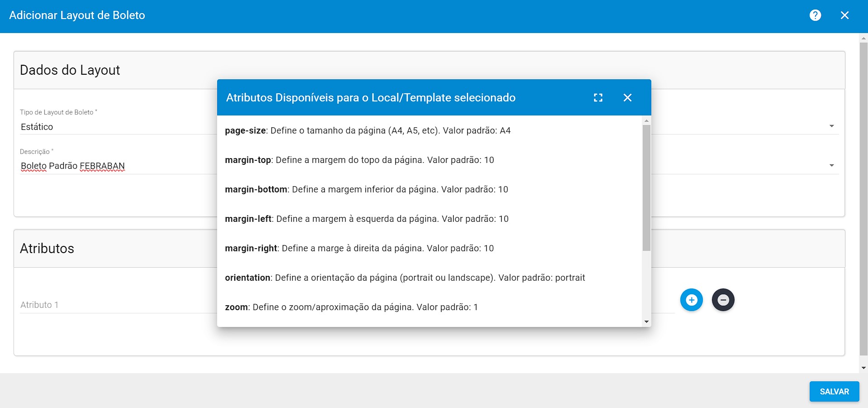Remove attribute with the minus icon
This screenshot has width=868, height=408.
tap(723, 300)
